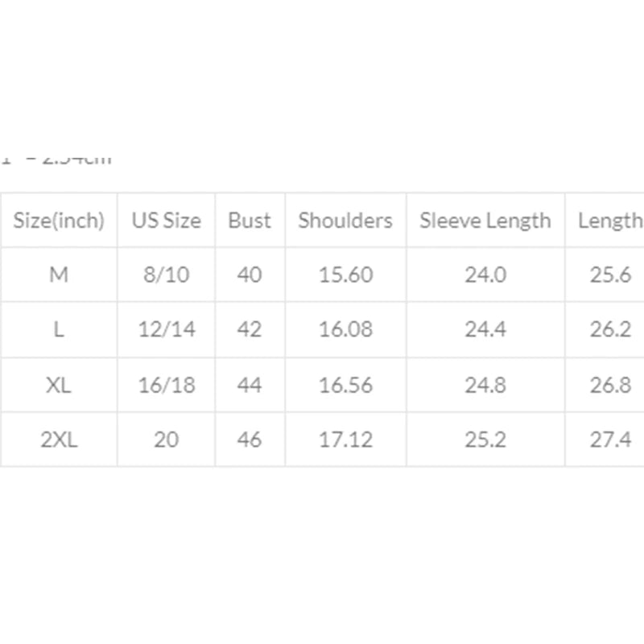Click the shoulders value 15.60
This screenshot has height=644, width=644.
tap(345, 275)
